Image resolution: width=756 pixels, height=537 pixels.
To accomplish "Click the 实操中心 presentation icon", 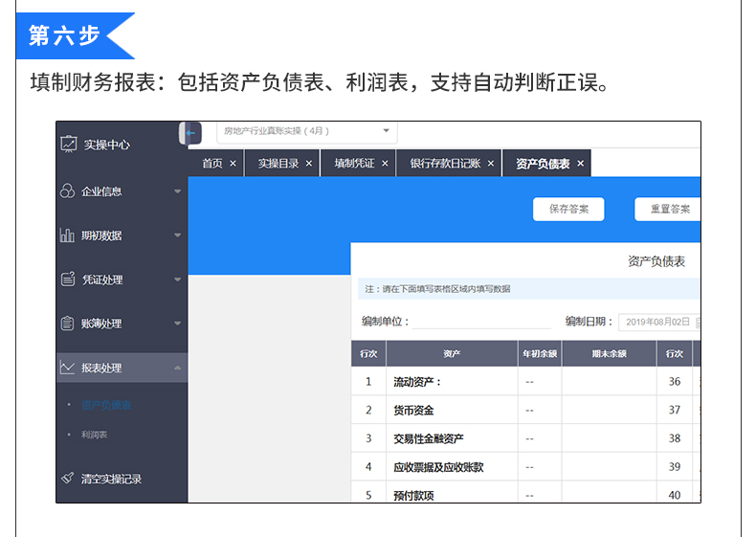I will point(69,144).
